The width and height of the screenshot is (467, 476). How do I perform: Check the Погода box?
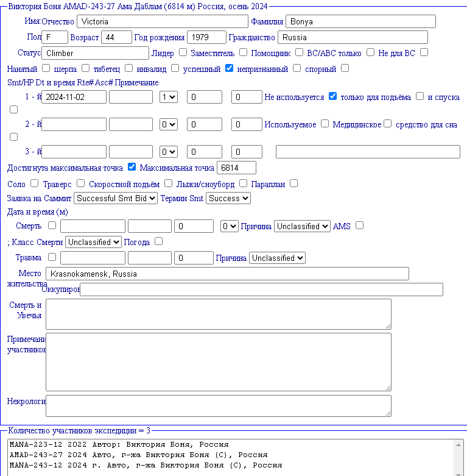point(158,241)
